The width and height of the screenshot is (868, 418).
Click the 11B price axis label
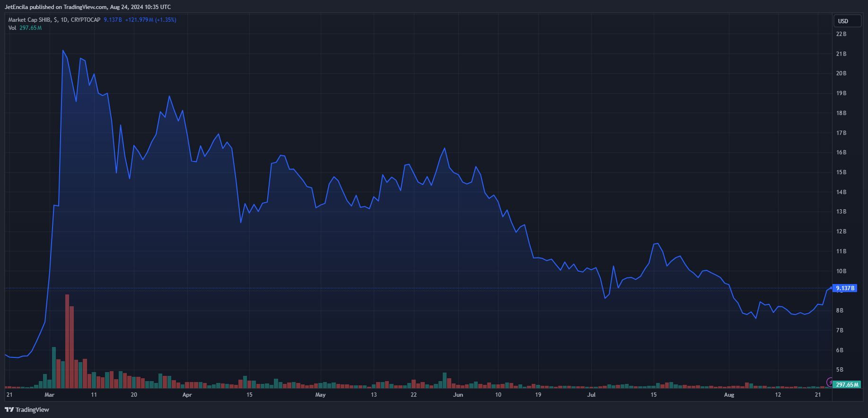coord(841,251)
